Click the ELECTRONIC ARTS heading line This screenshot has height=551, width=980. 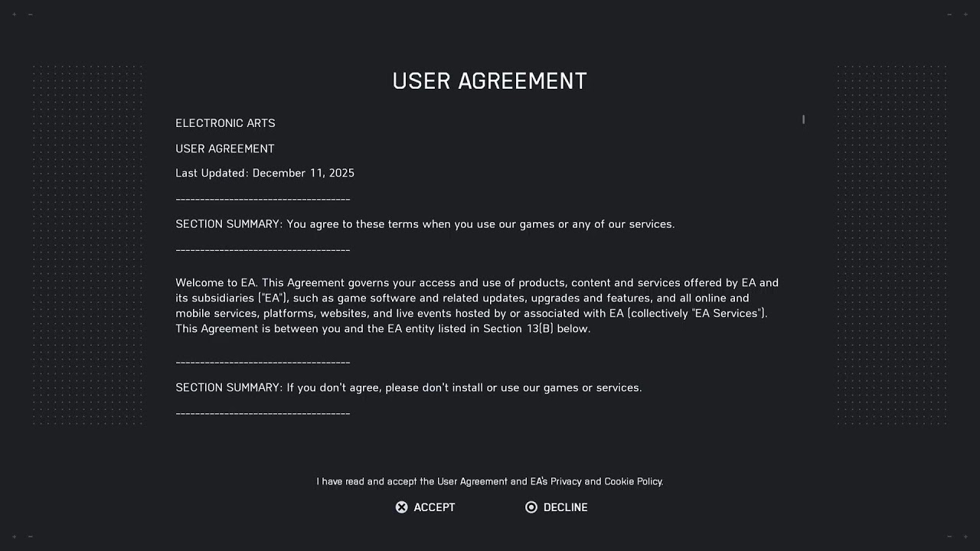point(225,123)
